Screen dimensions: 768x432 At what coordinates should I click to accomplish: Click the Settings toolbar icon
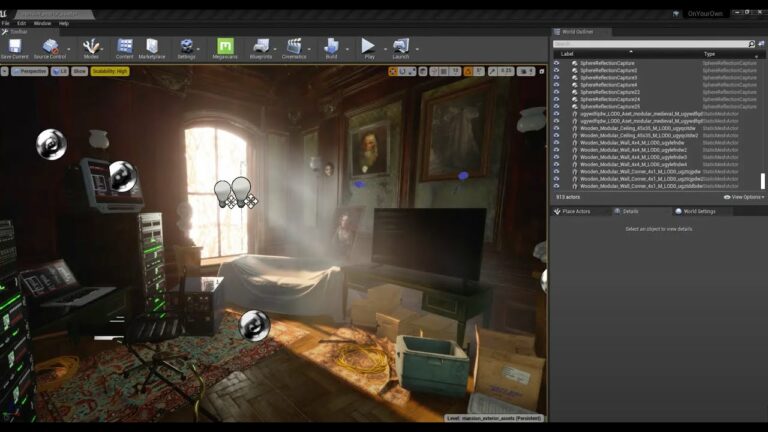tap(186, 46)
